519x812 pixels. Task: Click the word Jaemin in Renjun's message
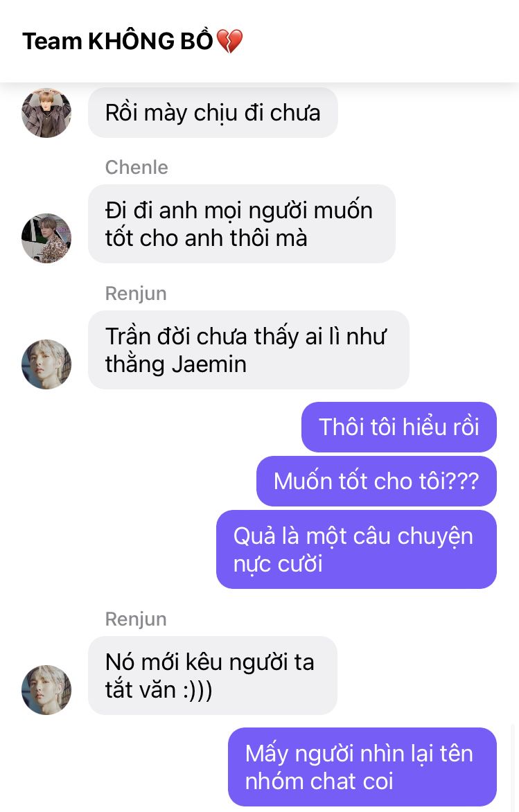pos(209,364)
